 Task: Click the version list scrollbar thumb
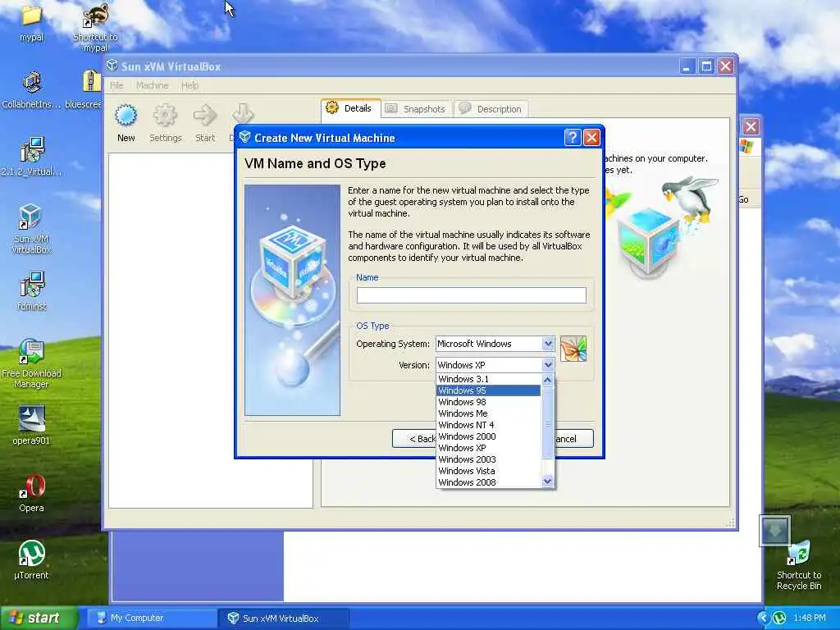click(x=547, y=422)
